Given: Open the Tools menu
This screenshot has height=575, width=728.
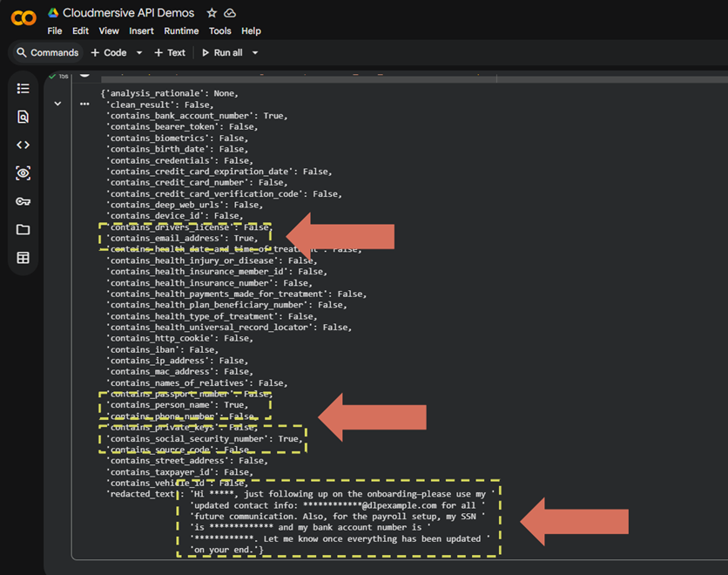Looking at the screenshot, I should (220, 30).
